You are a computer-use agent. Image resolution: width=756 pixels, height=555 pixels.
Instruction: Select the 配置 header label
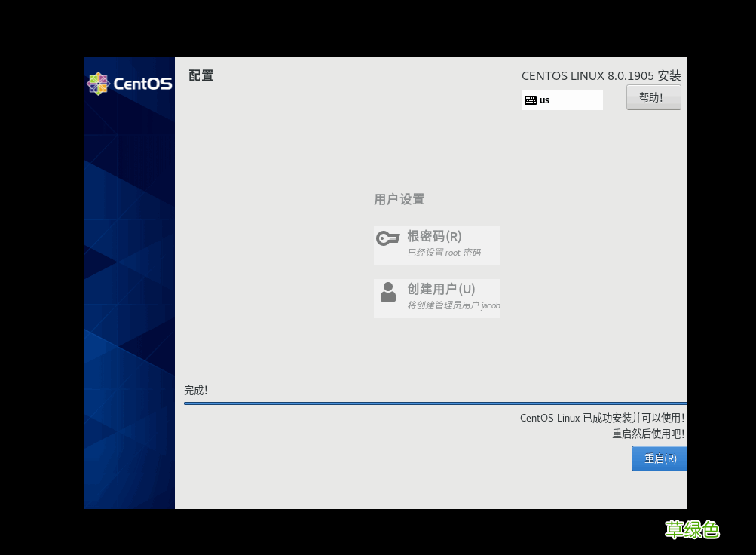coord(200,75)
